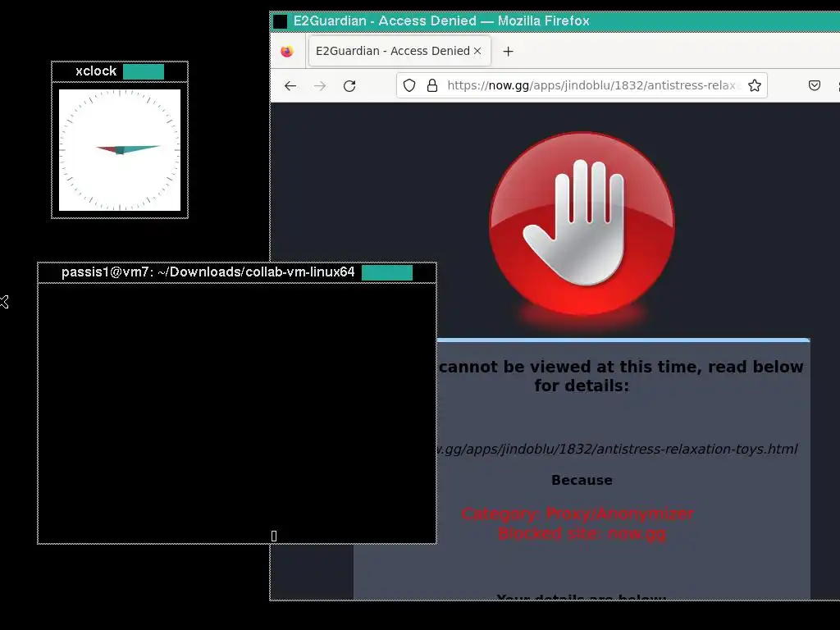This screenshot has height=630, width=840.
Task: Open the tracking protection shield icon
Action: [409, 85]
